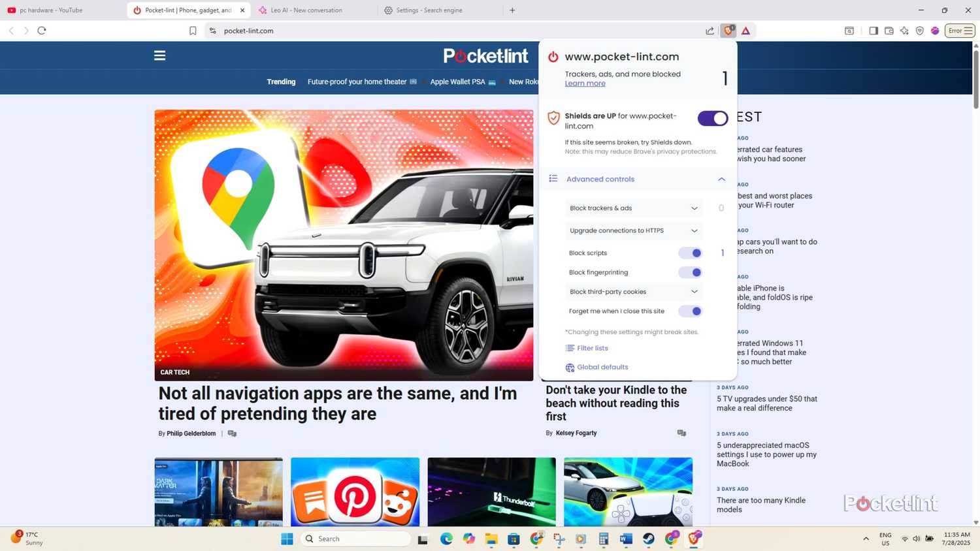The image size is (980, 551).
Task: Click the Learn more link about blocked trackers
Action: pyautogui.click(x=584, y=84)
